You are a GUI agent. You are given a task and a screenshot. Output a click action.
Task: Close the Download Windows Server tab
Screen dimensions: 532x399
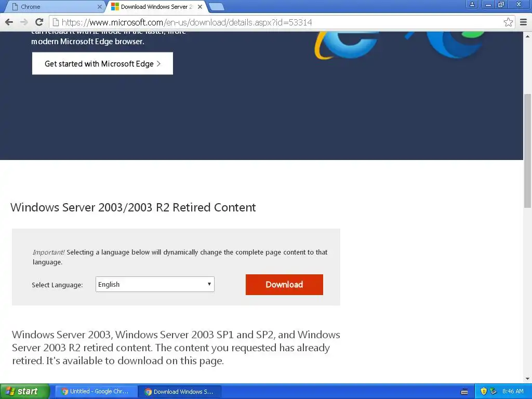coord(200,6)
